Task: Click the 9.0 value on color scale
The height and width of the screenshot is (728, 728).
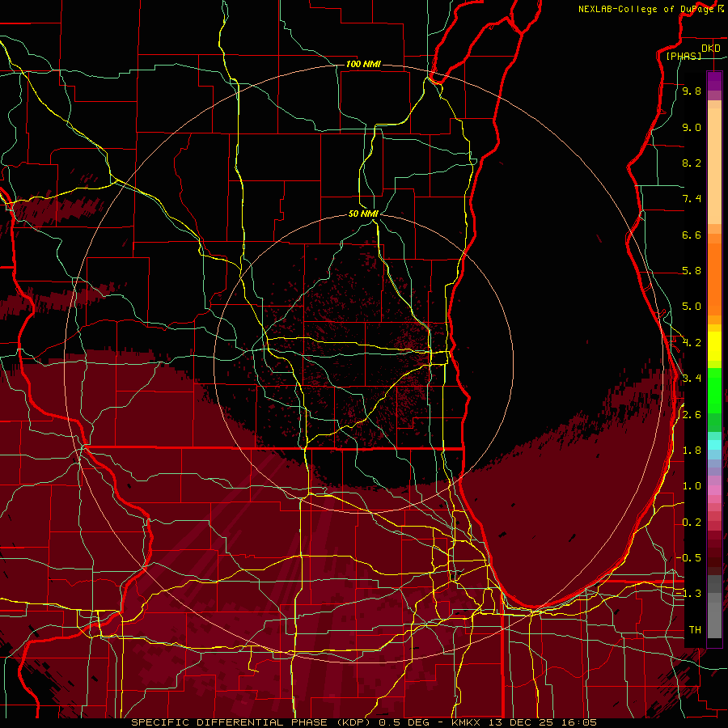Action: pyautogui.click(x=692, y=127)
